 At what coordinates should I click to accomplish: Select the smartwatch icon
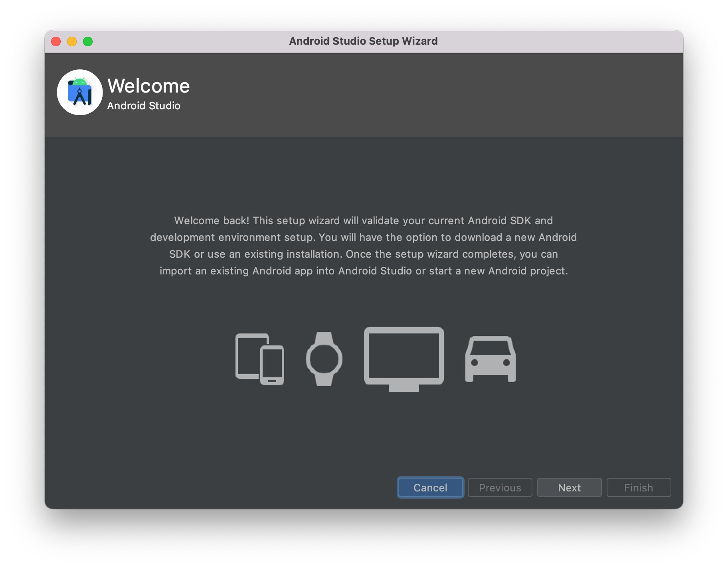click(324, 359)
